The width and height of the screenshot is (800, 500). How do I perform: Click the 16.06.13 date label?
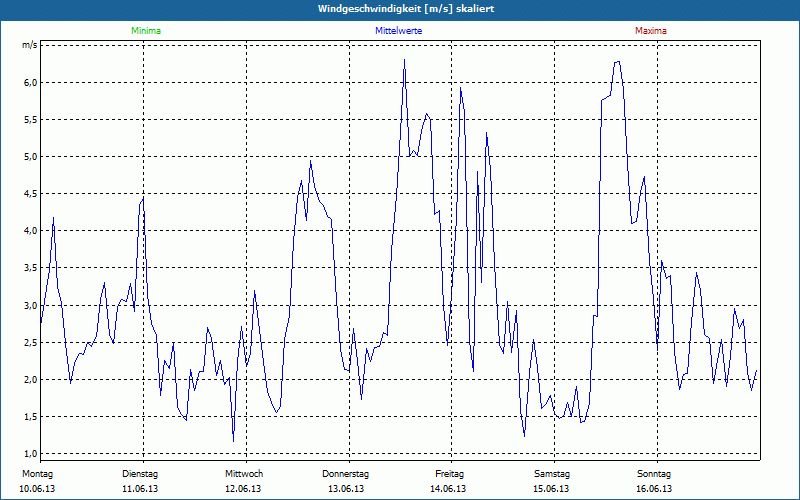(654, 489)
